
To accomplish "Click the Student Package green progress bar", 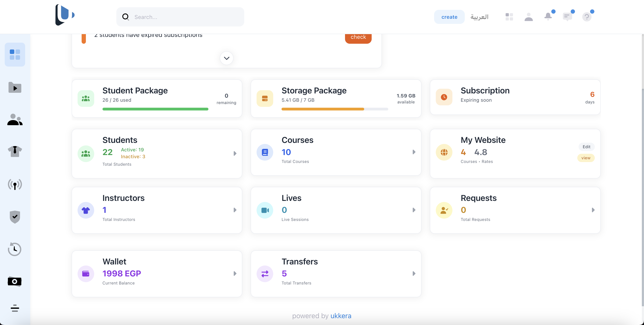I will click(x=155, y=109).
